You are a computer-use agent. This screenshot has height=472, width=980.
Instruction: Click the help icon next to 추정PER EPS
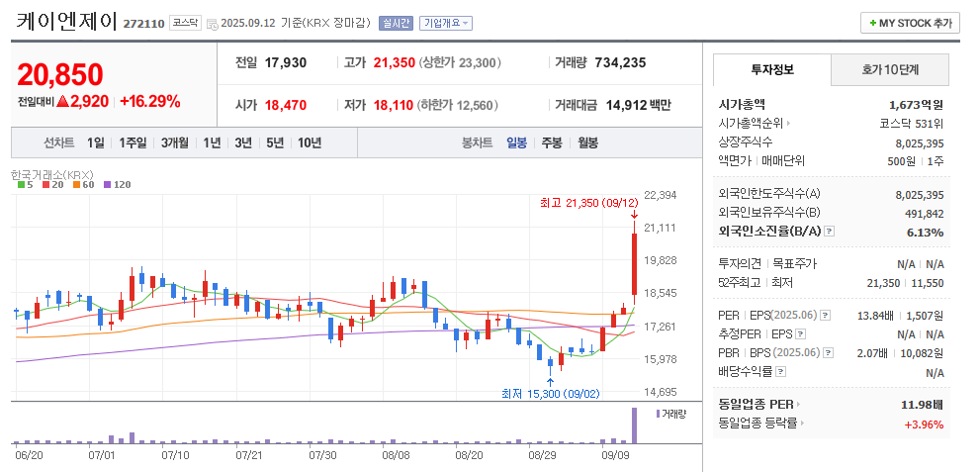[801, 333]
